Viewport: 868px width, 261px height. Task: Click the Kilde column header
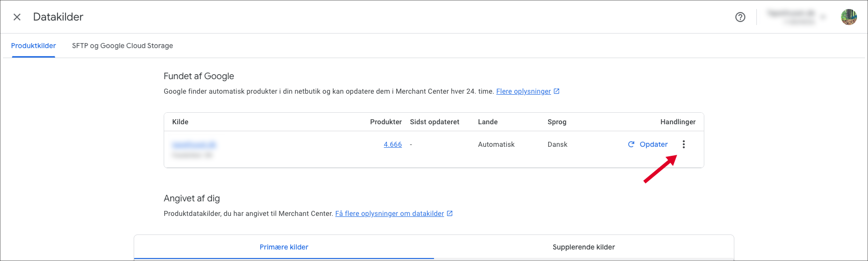tap(180, 122)
